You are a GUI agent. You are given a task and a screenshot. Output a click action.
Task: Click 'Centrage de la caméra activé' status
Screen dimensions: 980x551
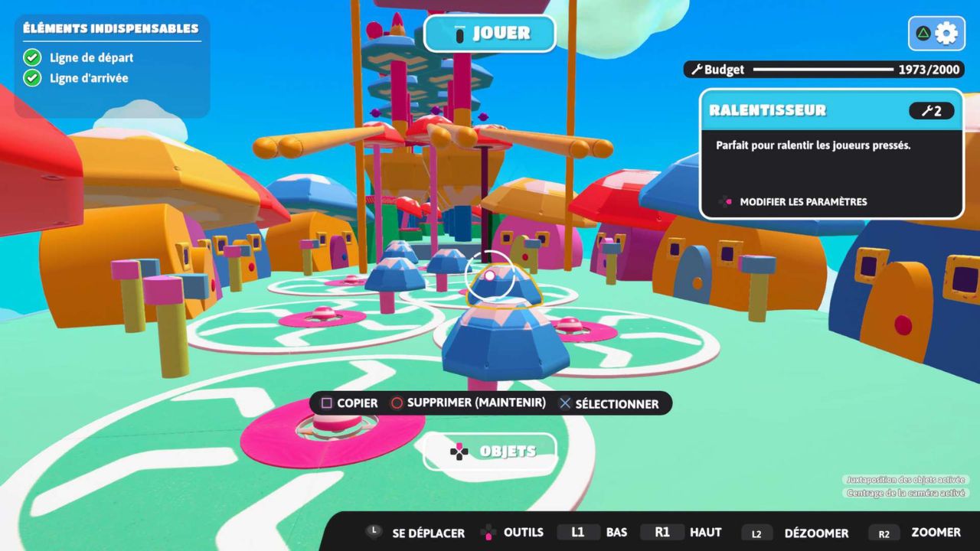click(x=906, y=494)
